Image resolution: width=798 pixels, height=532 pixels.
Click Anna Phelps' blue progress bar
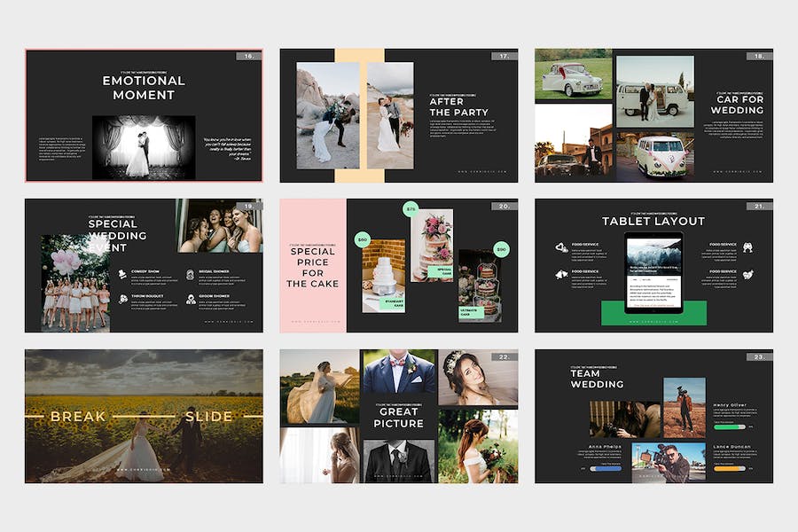[x=605, y=468]
